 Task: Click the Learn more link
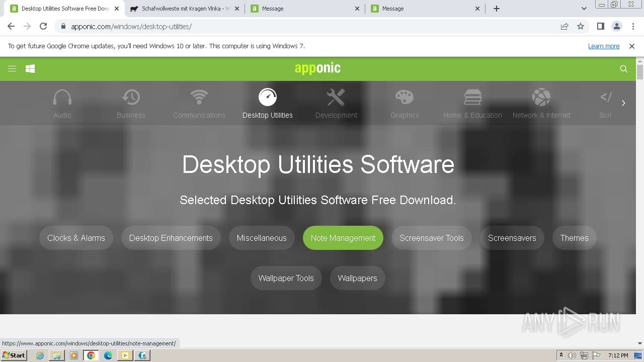(604, 46)
